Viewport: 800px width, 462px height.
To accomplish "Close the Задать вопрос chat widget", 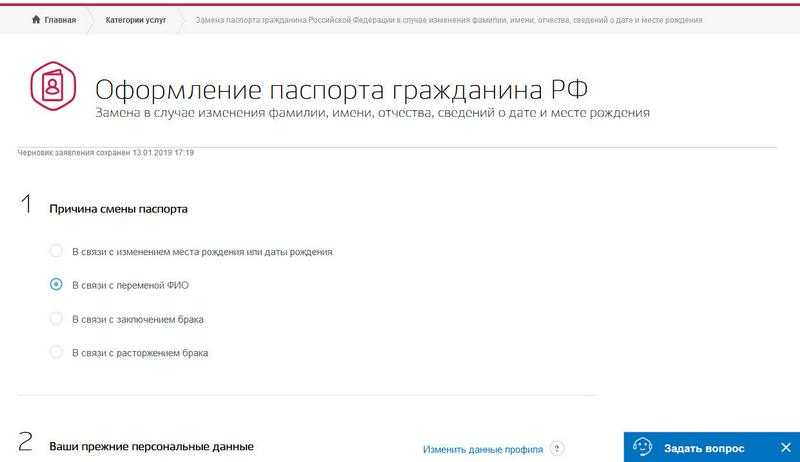I will (x=785, y=447).
